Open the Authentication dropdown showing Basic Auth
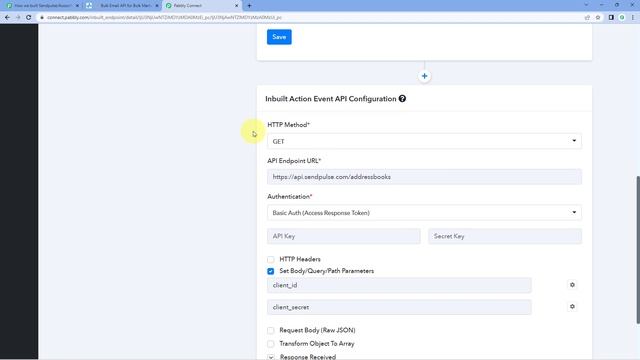640x360 pixels. pyautogui.click(x=424, y=213)
